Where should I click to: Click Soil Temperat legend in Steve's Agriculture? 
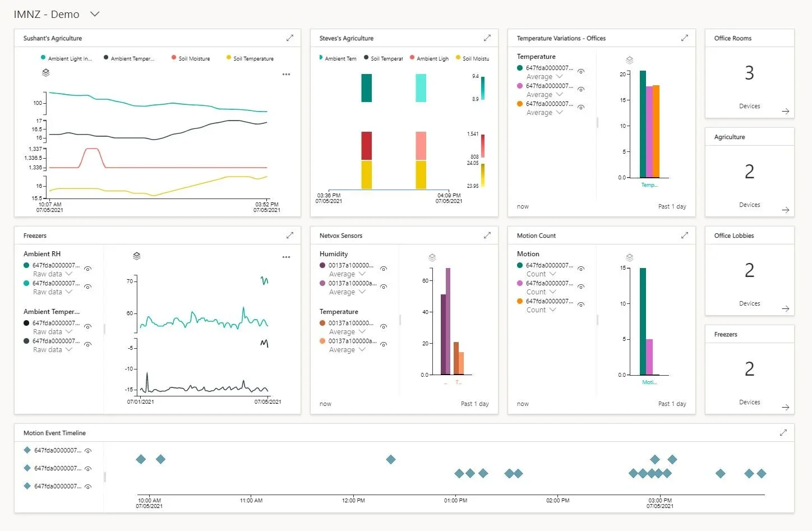point(384,58)
